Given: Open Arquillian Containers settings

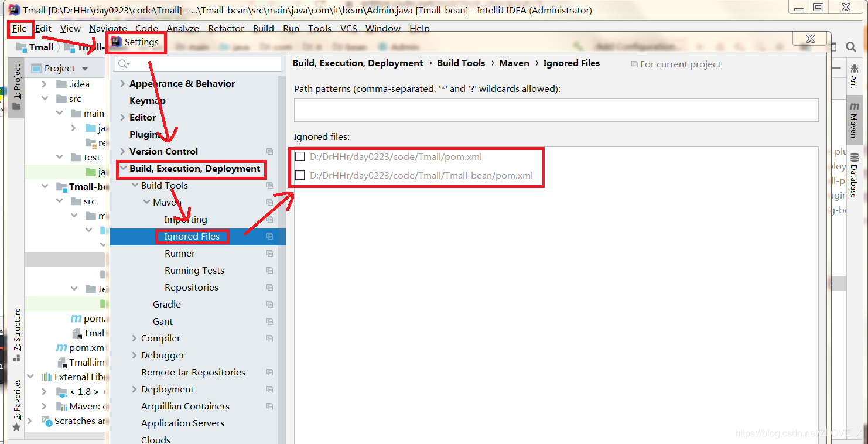Looking at the screenshot, I should [x=185, y=406].
